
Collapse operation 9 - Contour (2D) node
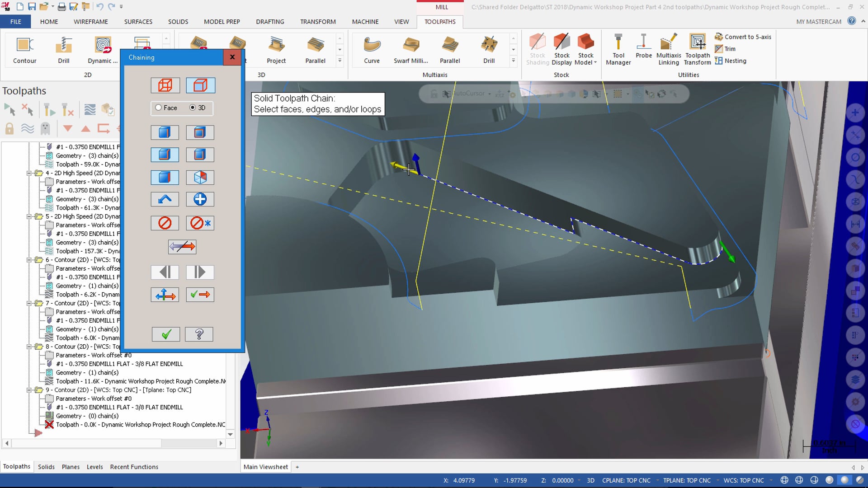(x=29, y=390)
